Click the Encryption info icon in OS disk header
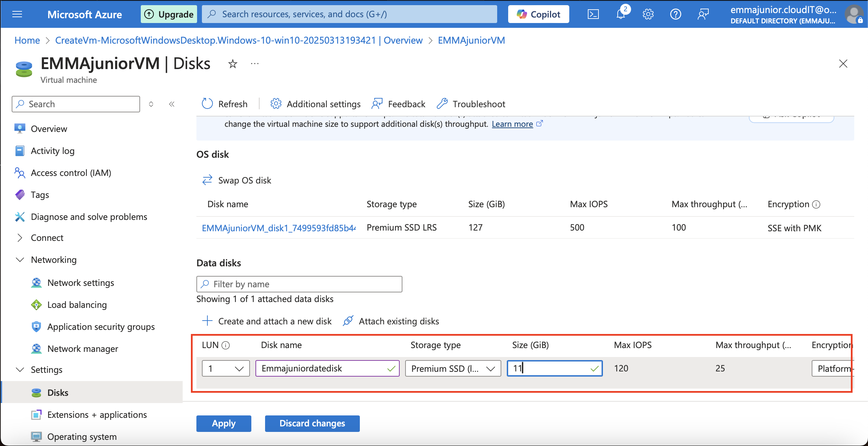The width and height of the screenshot is (868, 446). click(816, 204)
